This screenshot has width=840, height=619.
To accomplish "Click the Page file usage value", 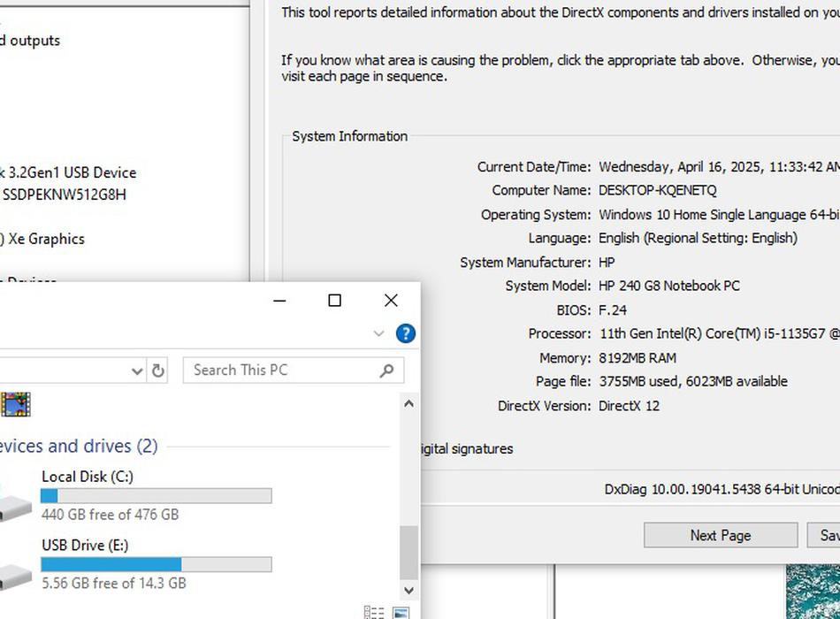I will click(693, 381).
